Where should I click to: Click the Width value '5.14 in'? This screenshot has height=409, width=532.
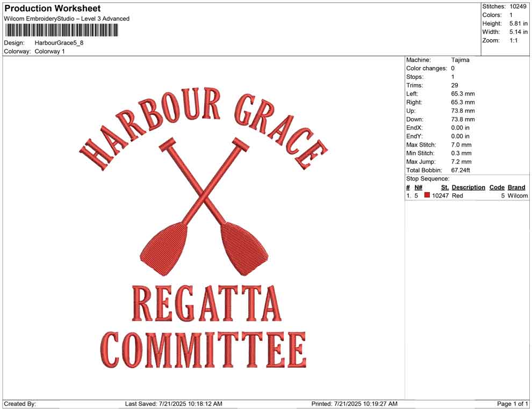[519, 32]
